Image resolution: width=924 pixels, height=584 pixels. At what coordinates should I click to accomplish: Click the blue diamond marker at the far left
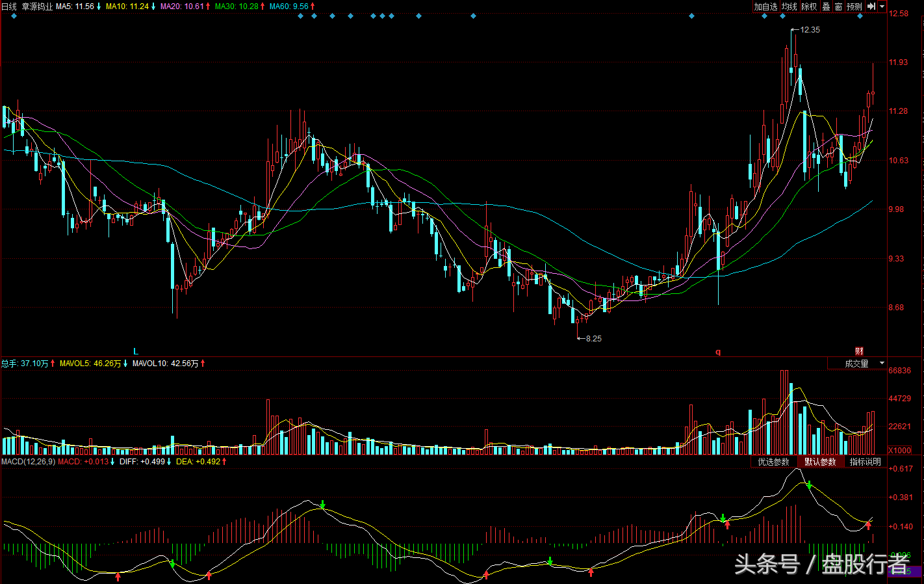coord(14,16)
